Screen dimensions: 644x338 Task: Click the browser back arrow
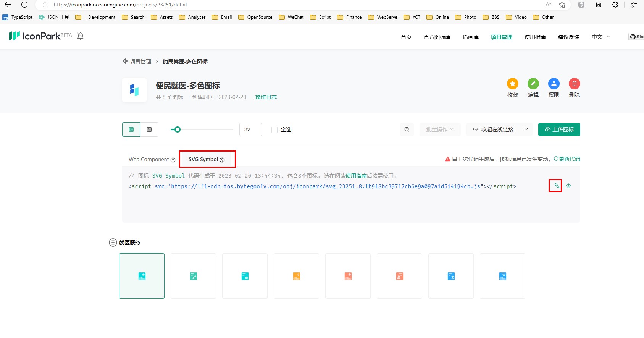point(8,5)
